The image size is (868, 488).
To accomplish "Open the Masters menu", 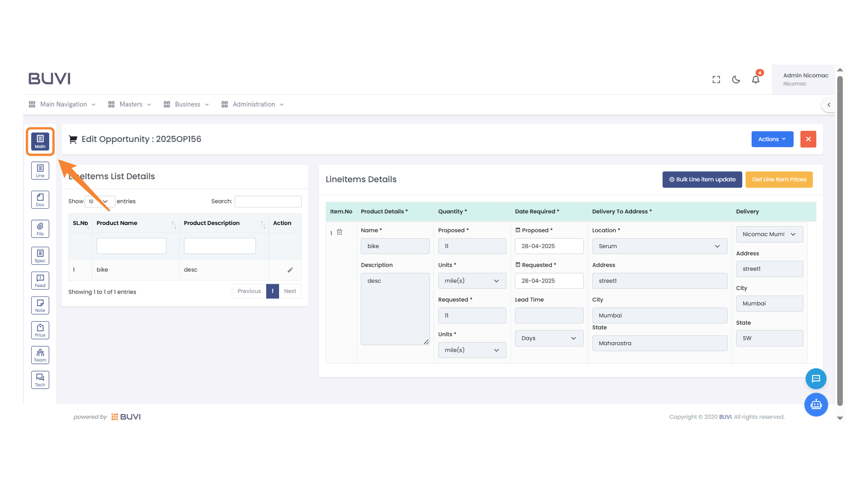I will pyautogui.click(x=130, y=104).
